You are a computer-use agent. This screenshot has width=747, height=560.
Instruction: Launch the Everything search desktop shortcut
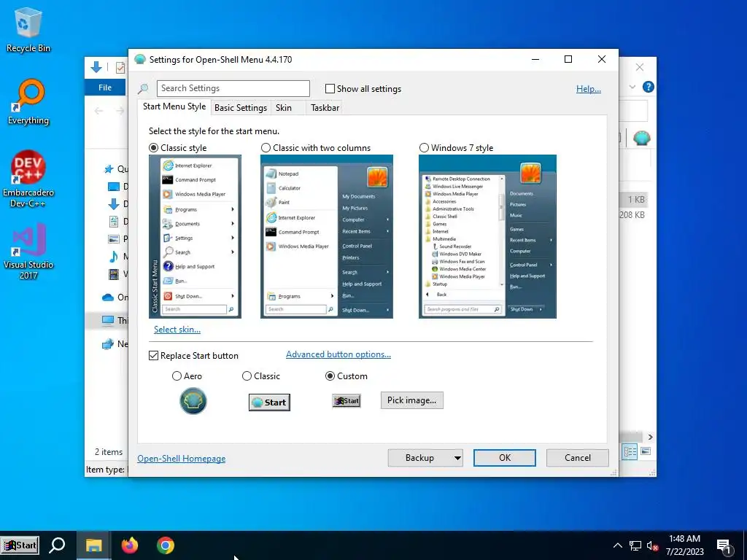(x=28, y=102)
